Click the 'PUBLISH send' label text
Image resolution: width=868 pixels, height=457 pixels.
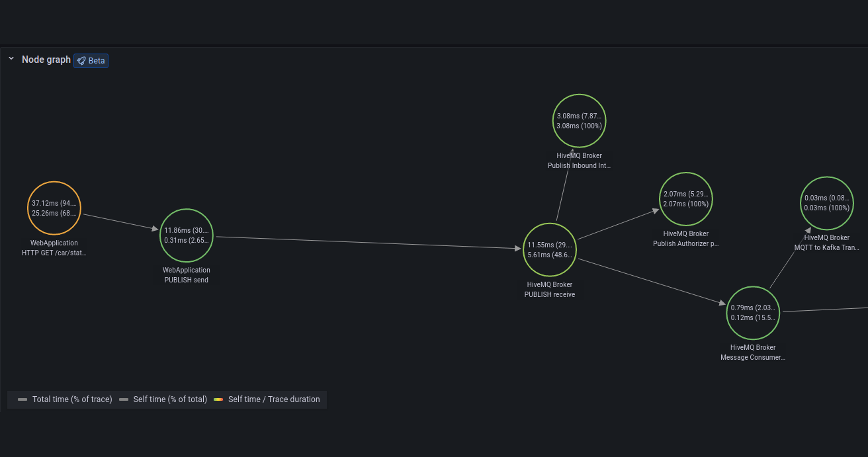[187, 280]
